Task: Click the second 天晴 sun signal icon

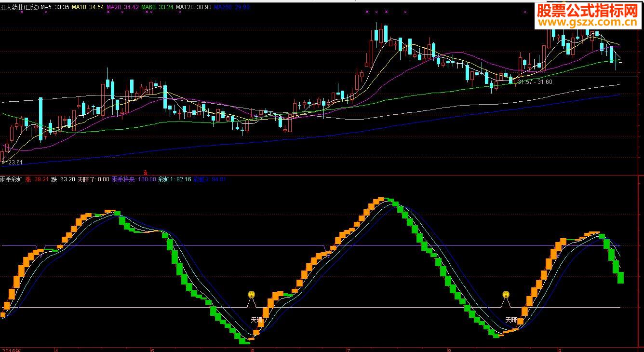Action: (506, 294)
